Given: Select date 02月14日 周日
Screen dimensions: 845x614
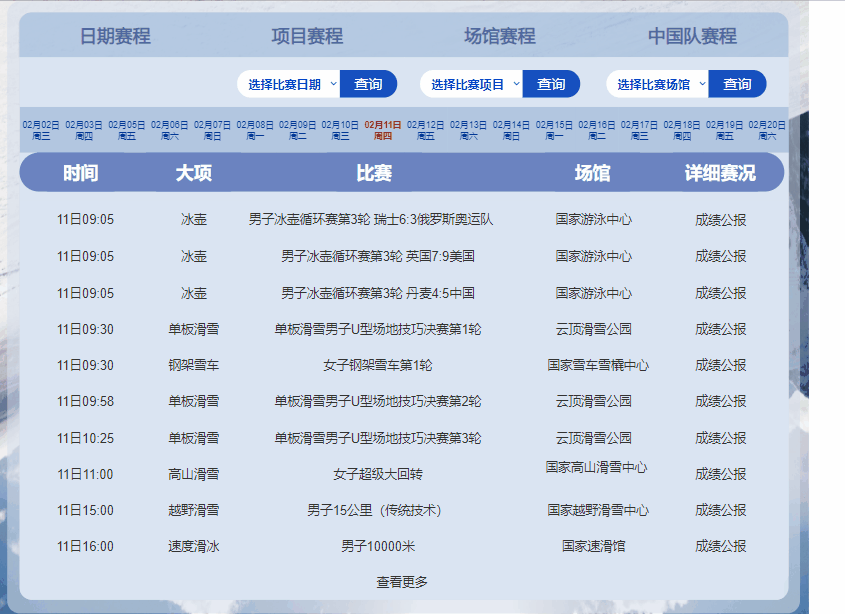Looking at the screenshot, I should [511, 130].
